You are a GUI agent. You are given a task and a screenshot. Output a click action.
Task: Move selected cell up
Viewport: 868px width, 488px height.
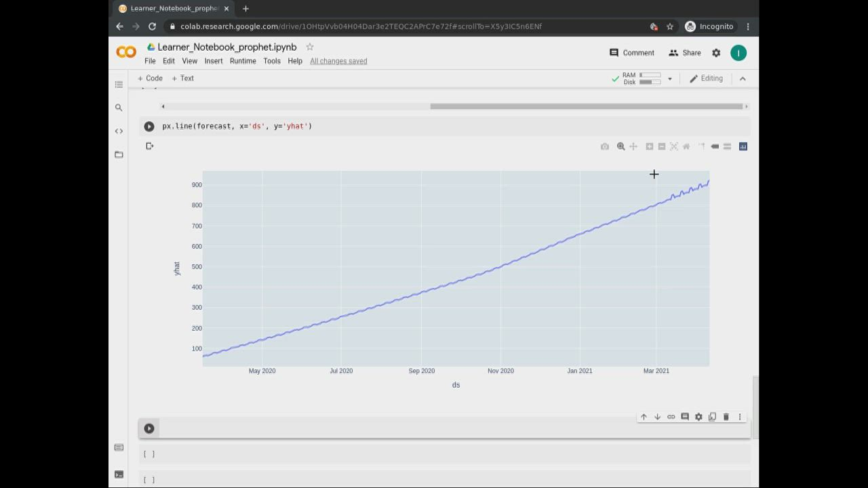coord(644,417)
